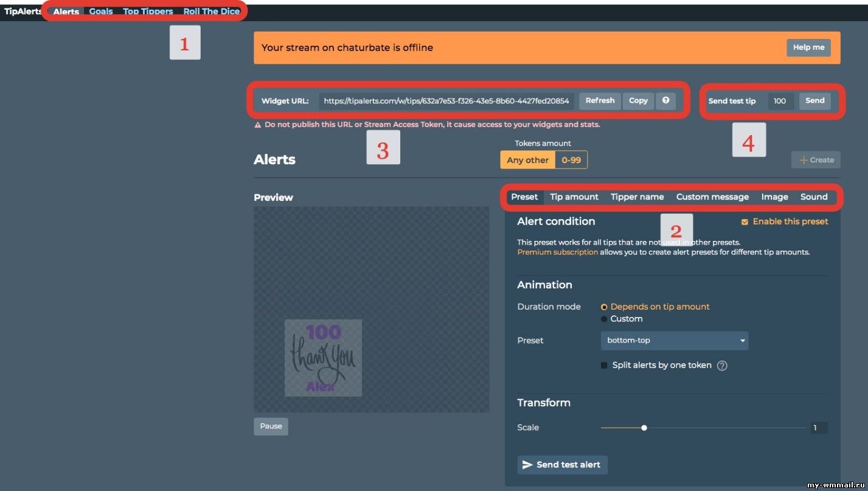Open the Goals page
Image resolution: width=868 pixels, height=491 pixels.
pyautogui.click(x=101, y=12)
